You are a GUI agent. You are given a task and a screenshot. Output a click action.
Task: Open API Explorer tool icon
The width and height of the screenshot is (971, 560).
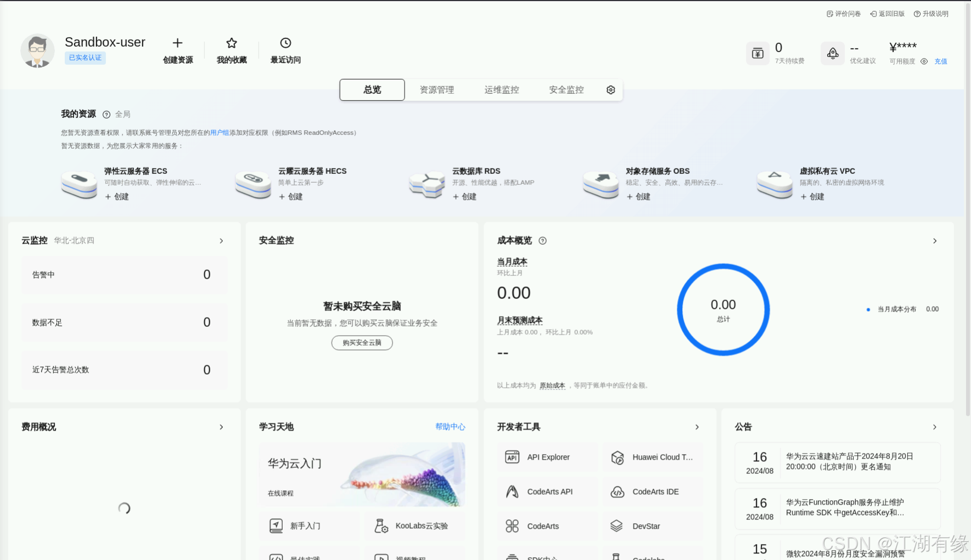[x=512, y=457]
